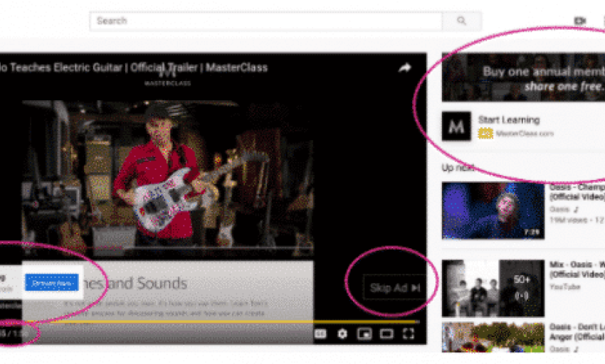Image resolution: width=605 pixels, height=364 pixels.
Task: Click inside the YouTube Search field
Action: tap(265, 21)
